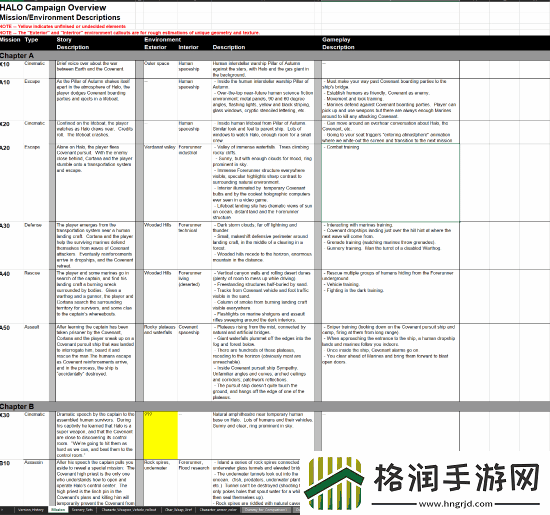Select the 'Combat training' gameplay cell

point(390,182)
